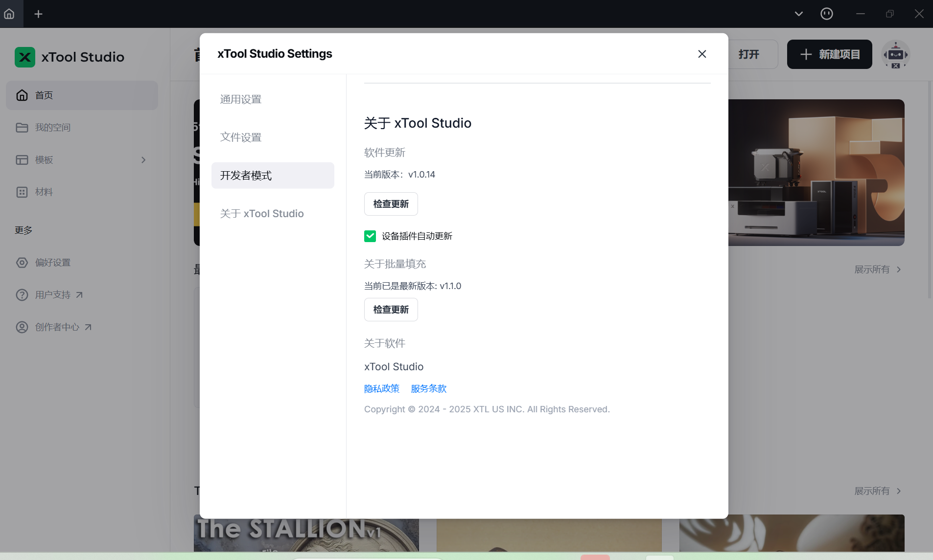Open the 隐私政策 link

(x=382, y=389)
